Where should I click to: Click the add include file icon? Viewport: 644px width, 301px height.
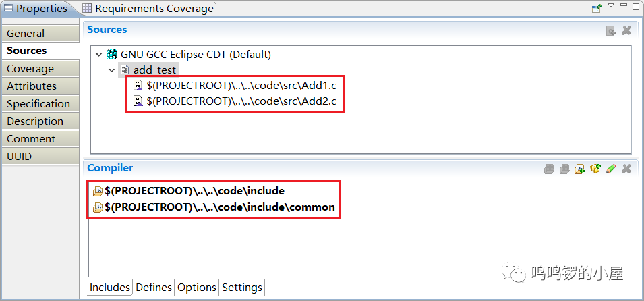[579, 169]
